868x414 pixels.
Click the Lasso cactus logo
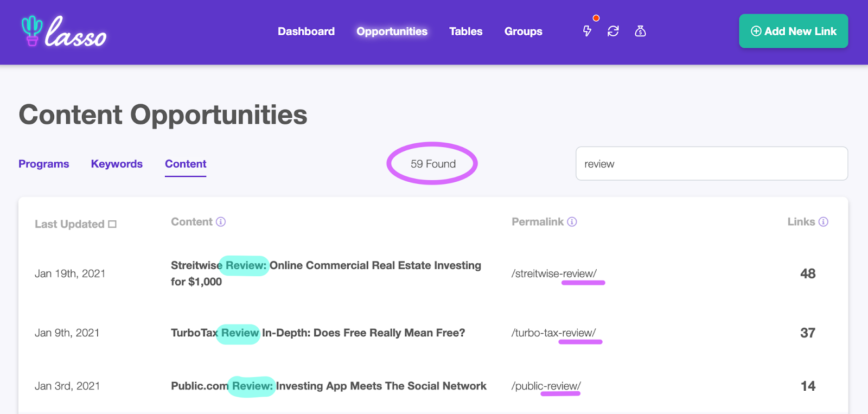pos(63,31)
